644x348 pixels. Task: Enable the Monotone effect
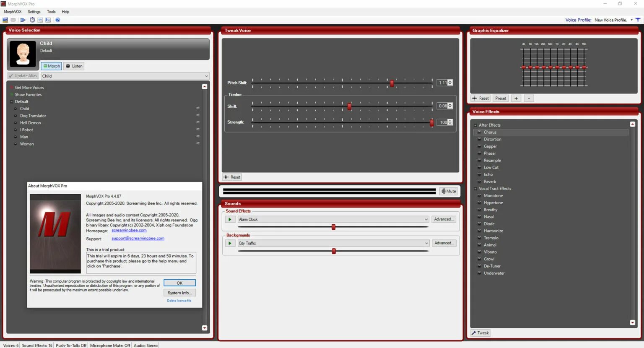[479, 196]
